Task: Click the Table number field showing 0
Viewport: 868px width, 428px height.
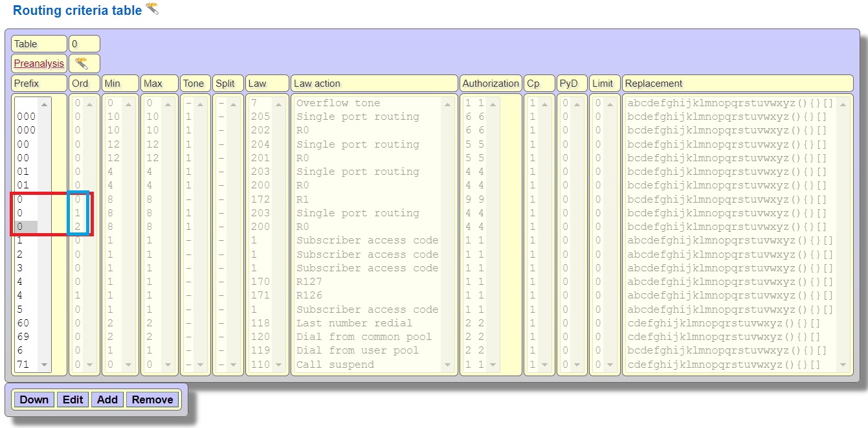Action: pyautogui.click(x=84, y=44)
